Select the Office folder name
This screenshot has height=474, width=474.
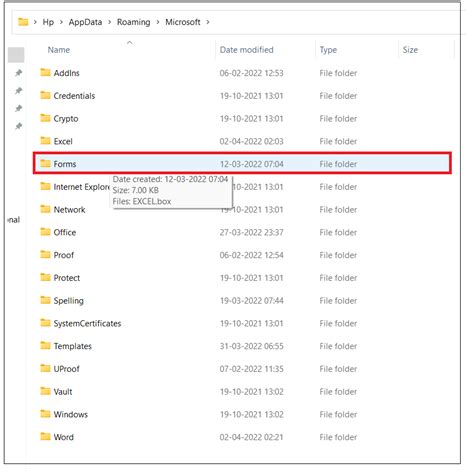pyautogui.click(x=65, y=232)
